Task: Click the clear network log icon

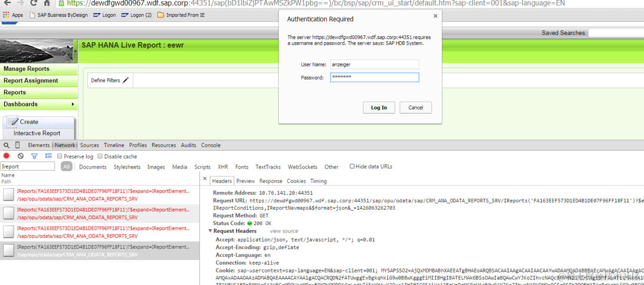Action: click(x=20, y=156)
